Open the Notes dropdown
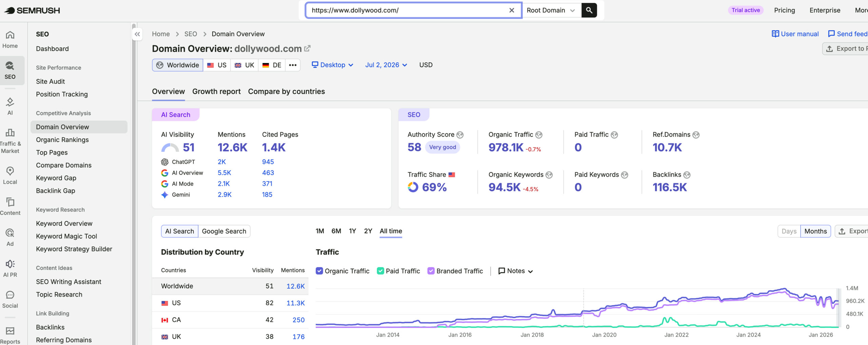The width and height of the screenshot is (868, 345). pyautogui.click(x=516, y=271)
